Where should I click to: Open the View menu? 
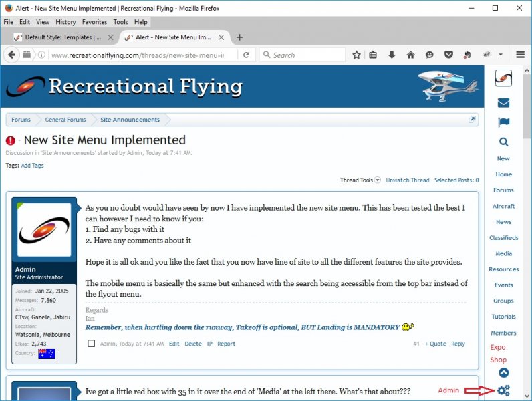[43, 22]
